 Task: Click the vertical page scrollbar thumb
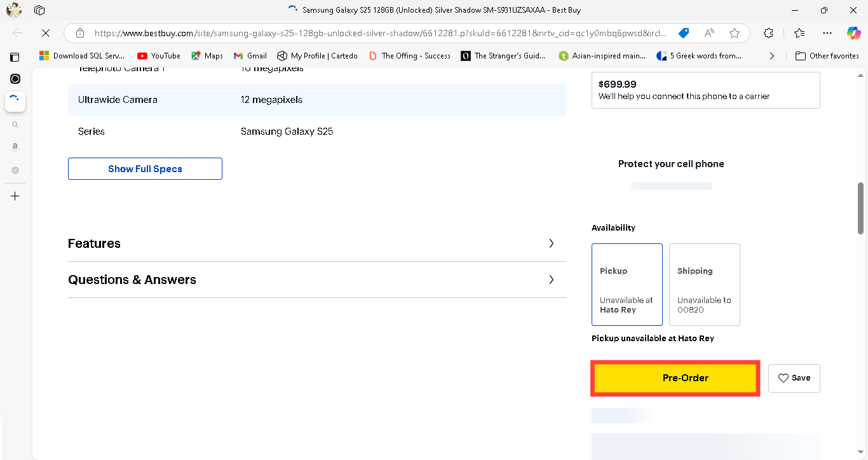(861, 210)
